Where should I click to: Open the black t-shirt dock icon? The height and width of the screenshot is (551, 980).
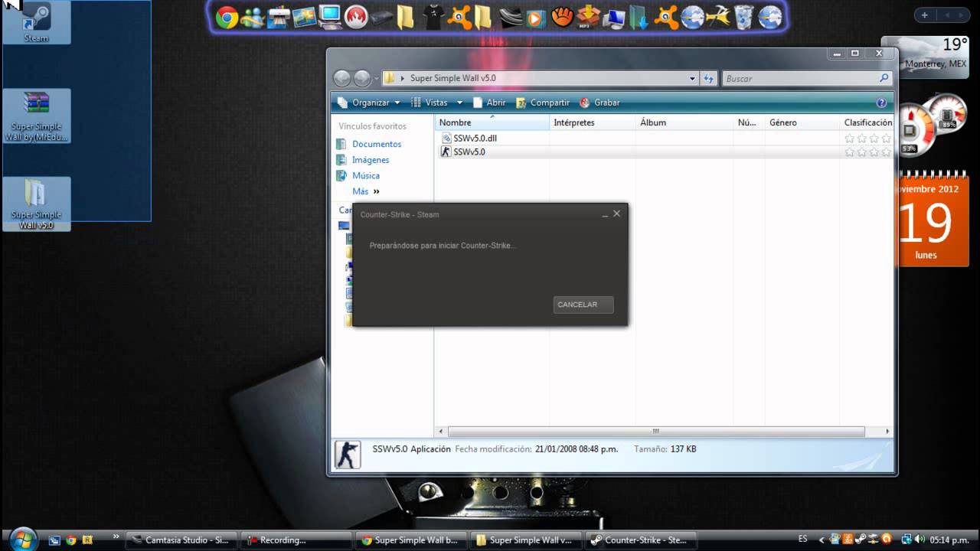pyautogui.click(x=433, y=17)
